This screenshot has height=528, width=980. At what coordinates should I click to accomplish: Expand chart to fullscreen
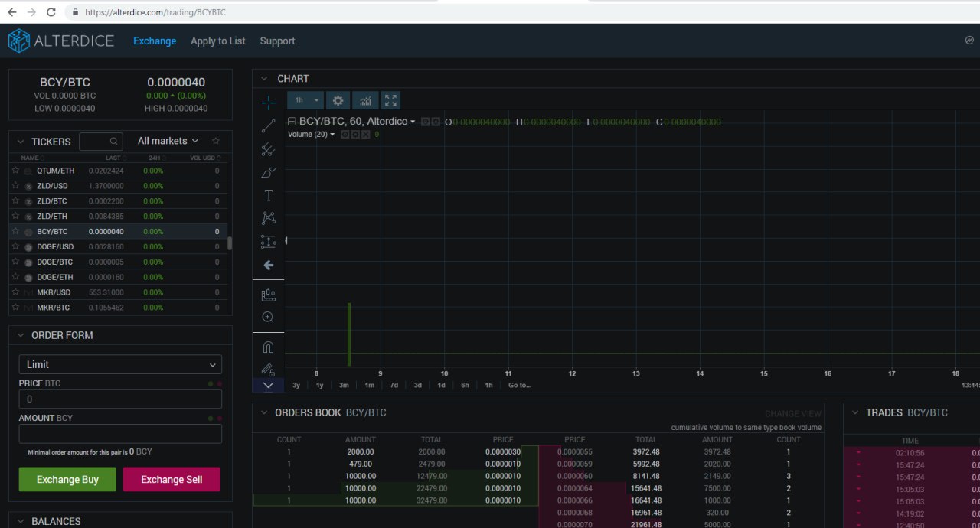tap(391, 100)
